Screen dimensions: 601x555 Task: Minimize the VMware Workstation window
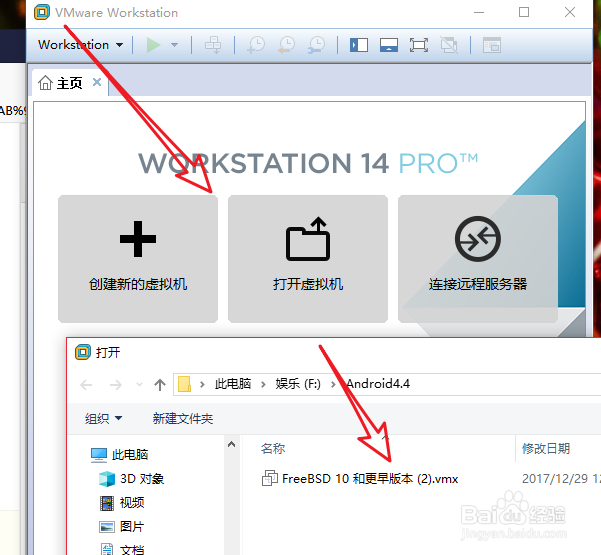tap(479, 12)
